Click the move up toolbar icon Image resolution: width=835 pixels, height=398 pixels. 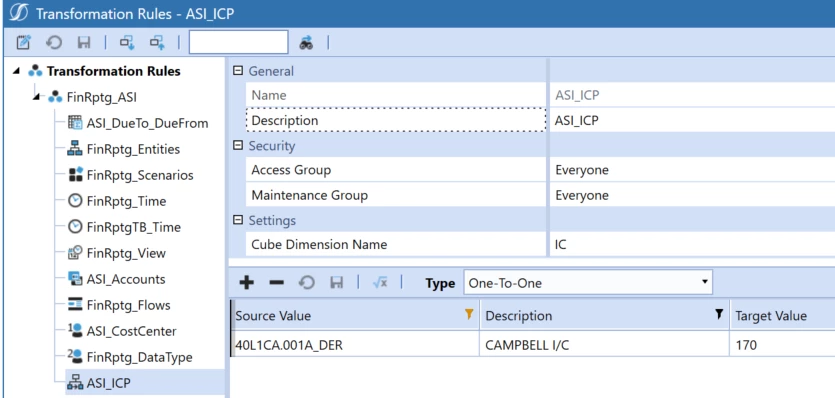[x=157, y=42]
